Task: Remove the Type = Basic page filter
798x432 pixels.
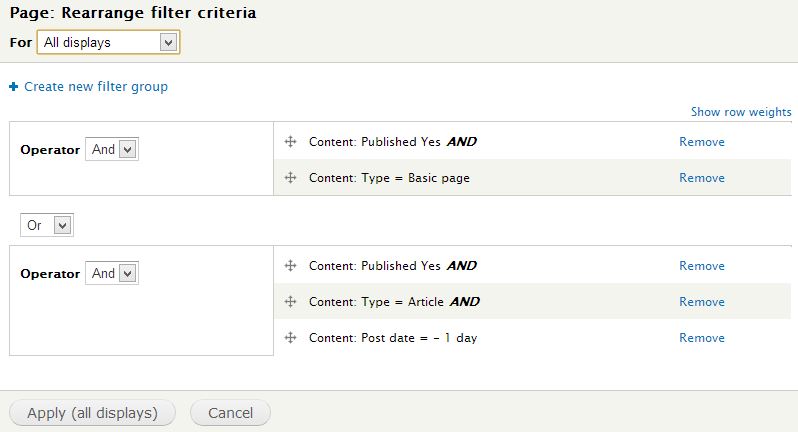Action: click(x=702, y=178)
